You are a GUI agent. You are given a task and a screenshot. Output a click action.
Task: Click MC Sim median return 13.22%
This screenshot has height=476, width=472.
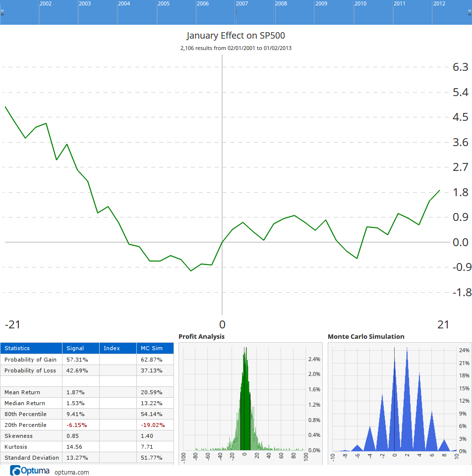click(152, 403)
